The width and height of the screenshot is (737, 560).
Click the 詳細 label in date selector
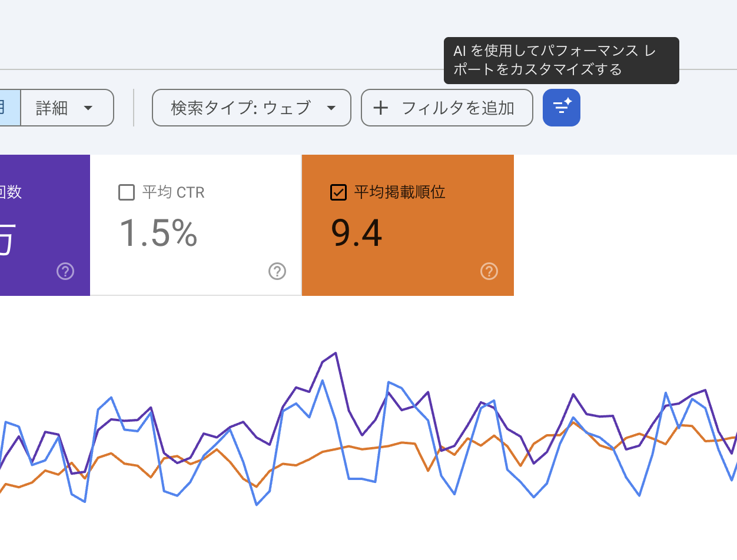[52, 108]
